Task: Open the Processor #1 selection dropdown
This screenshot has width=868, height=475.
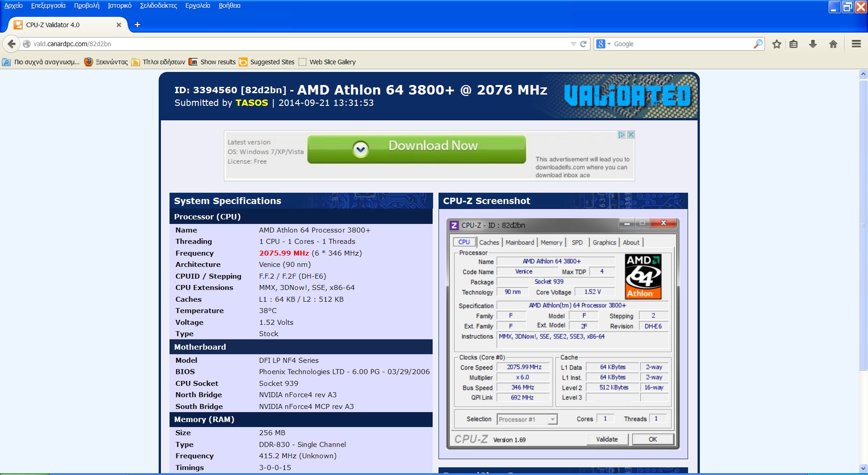Action: (527, 419)
